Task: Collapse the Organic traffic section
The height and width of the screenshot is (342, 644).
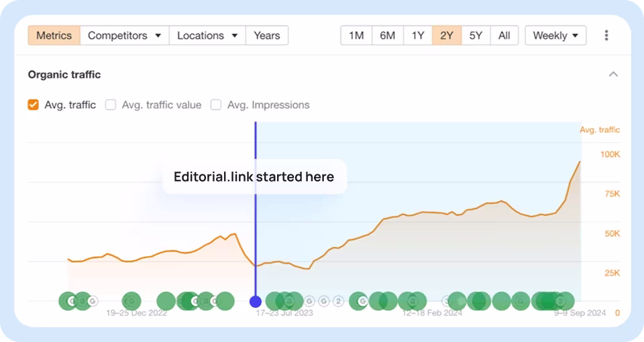Action: pos(613,74)
